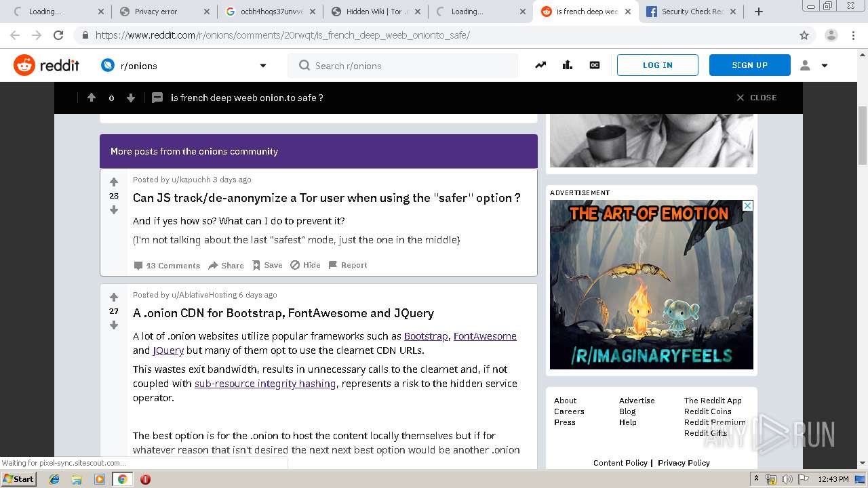Show hidden system tray icons arrow

[756, 479]
